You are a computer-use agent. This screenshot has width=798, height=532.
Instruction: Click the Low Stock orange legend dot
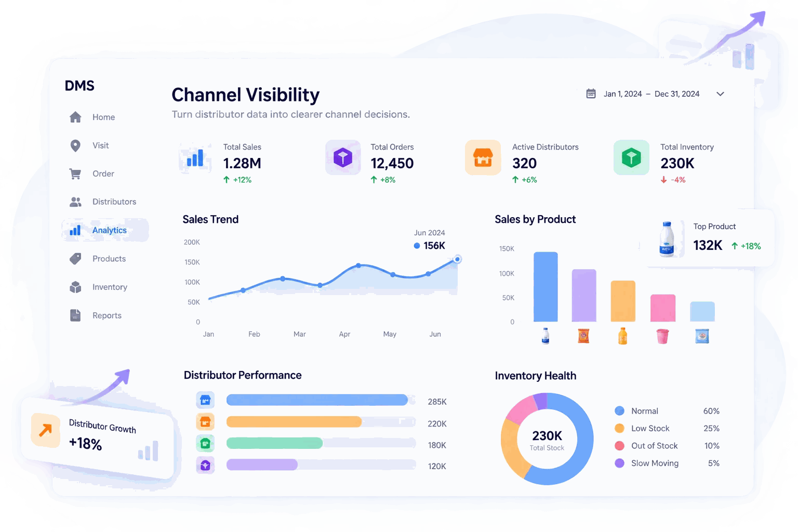(x=619, y=428)
